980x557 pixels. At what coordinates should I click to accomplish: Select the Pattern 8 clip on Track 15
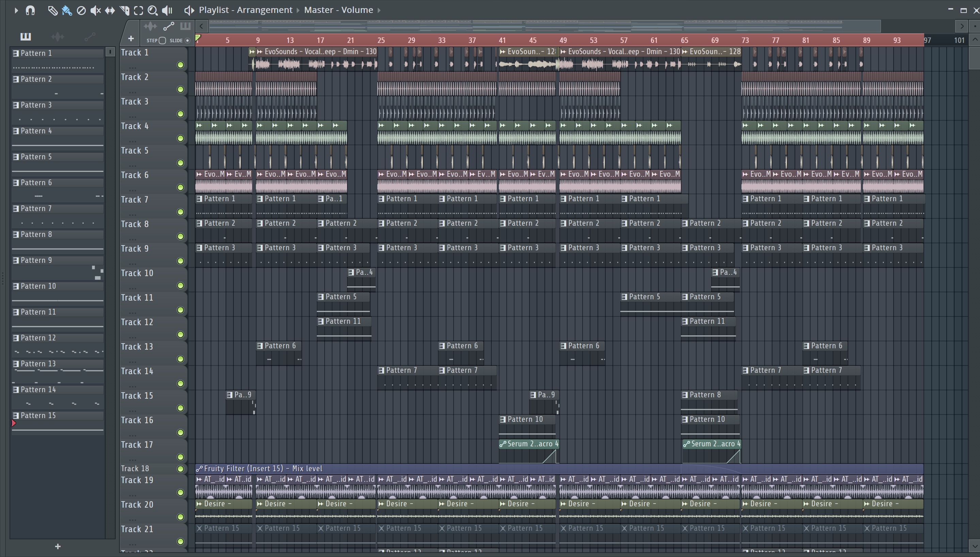709,402
